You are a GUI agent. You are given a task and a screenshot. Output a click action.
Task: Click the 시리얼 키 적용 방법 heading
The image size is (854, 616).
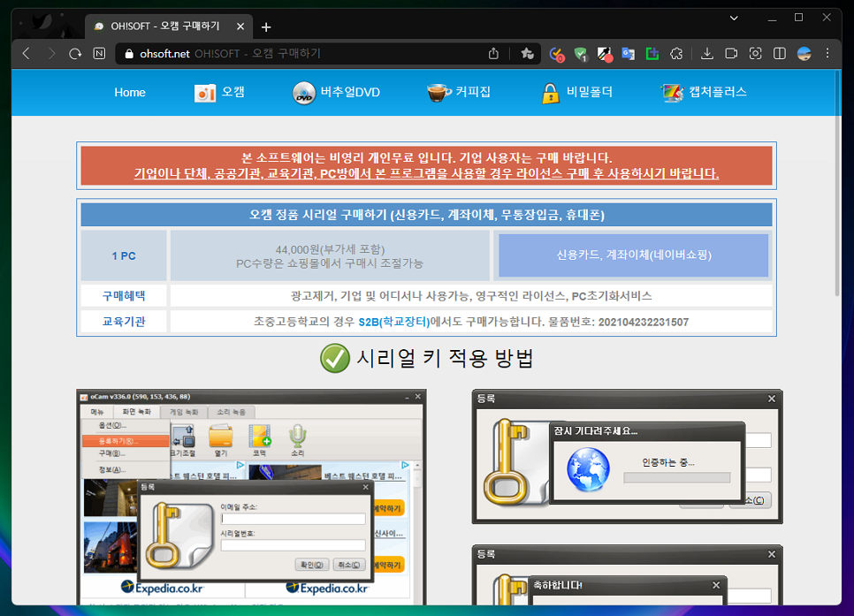(445, 358)
